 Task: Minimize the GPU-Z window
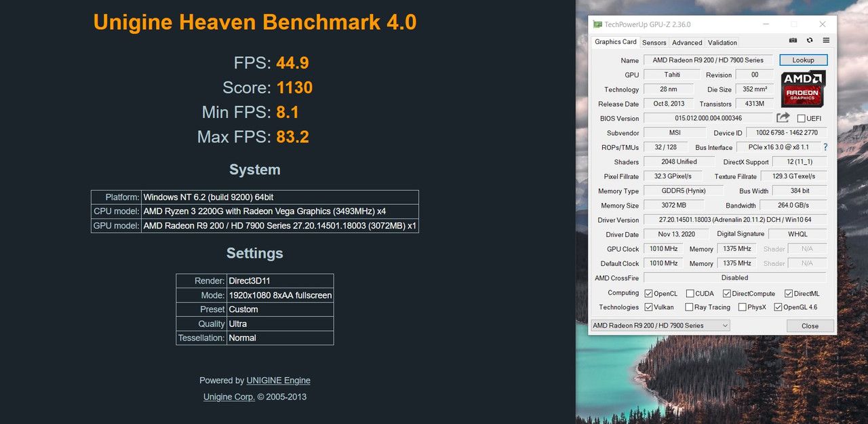click(x=766, y=24)
